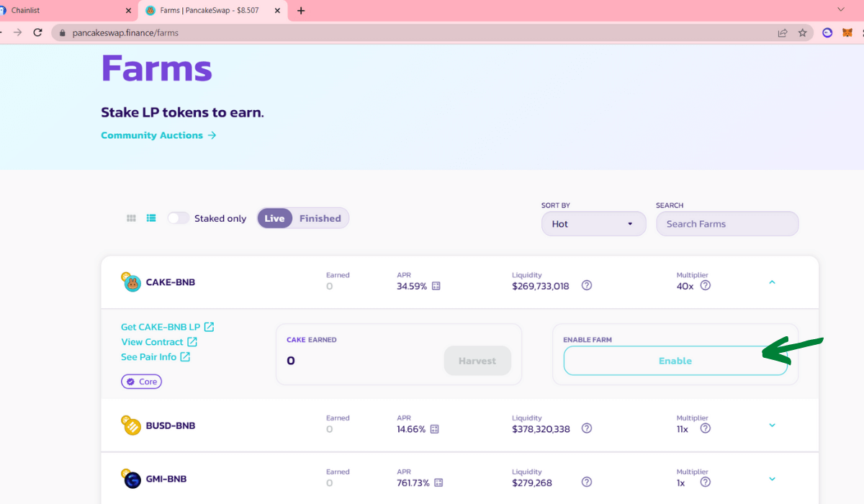This screenshot has width=864, height=504.
Task: Click the $269,733,018 liquidity value
Action: point(541,286)
